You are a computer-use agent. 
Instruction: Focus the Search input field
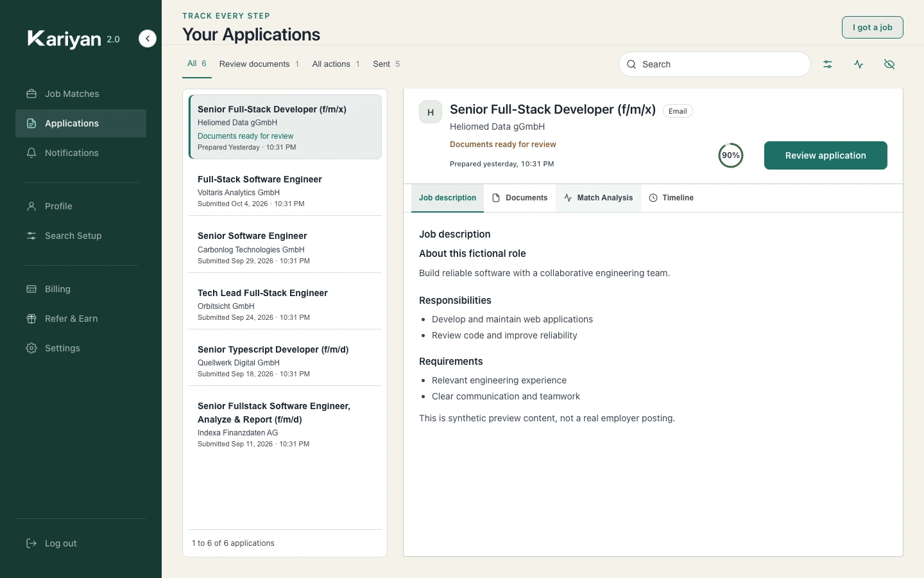click(x=715, y=64)
